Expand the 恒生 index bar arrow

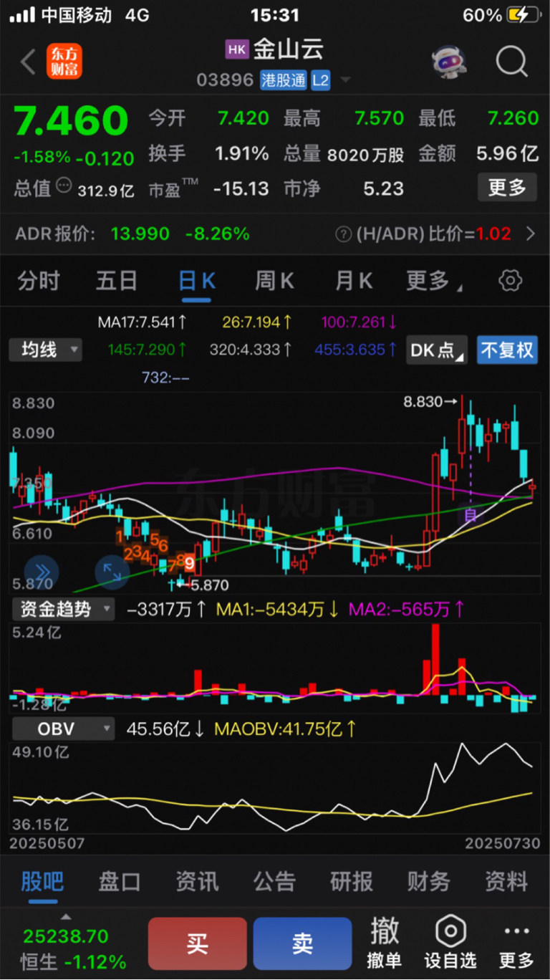point(67,916)
